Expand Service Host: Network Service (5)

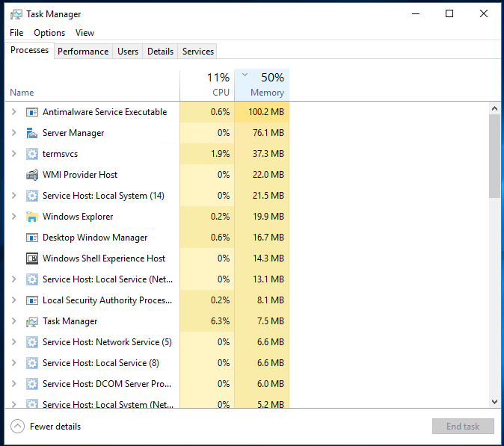coord(13,342)
